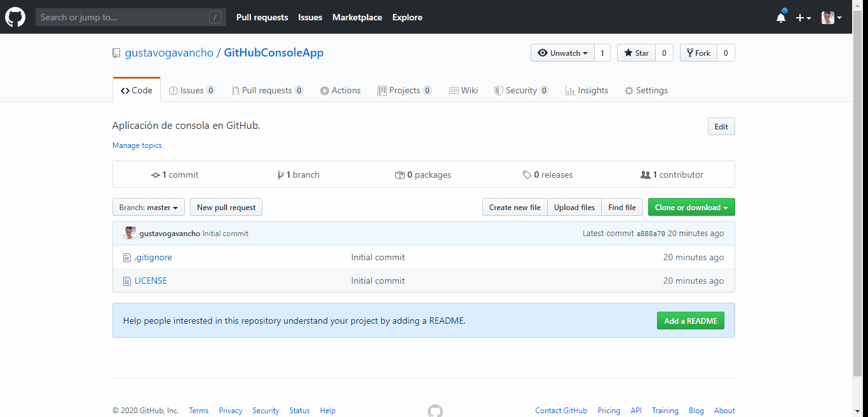
Task: Open gustavogavancho owner profile link
Action: (x=169, y=53)
